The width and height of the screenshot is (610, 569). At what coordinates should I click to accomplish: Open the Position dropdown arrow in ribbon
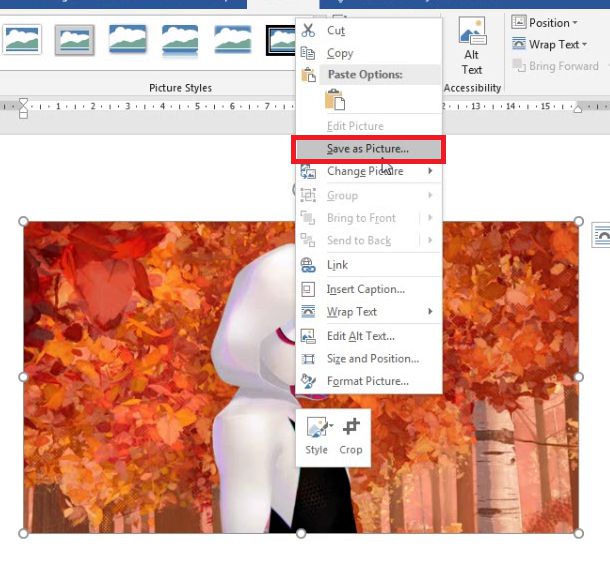pos(575,23)
